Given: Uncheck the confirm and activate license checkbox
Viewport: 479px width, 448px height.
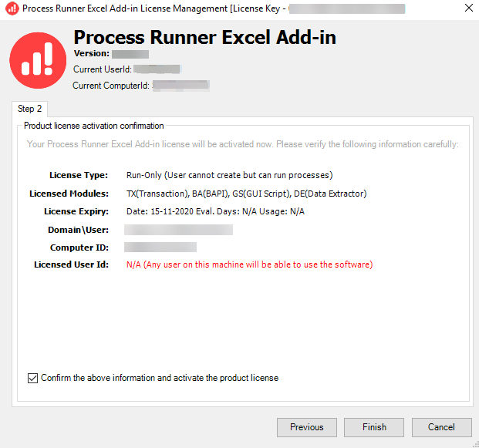Looking at the screenshot, I should (x=32, y=378).
